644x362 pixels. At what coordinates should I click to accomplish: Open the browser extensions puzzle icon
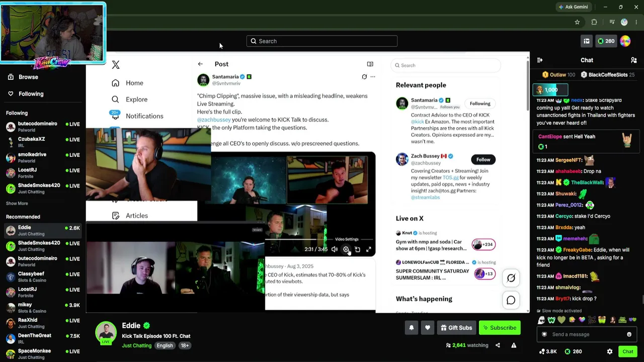coord(594,22)
